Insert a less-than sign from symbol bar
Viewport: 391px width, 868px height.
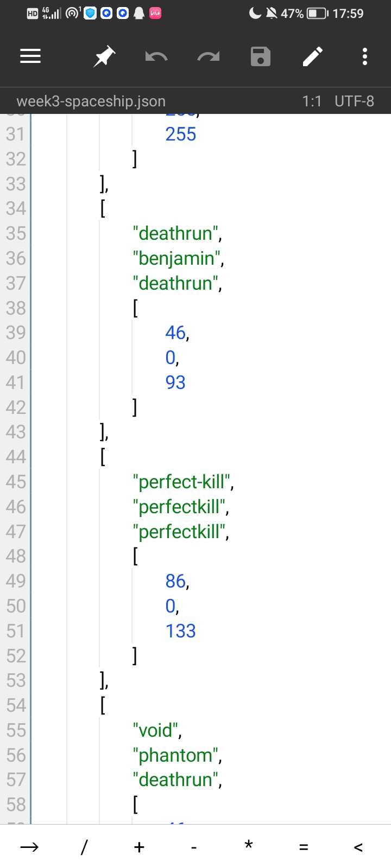(358, 847)
